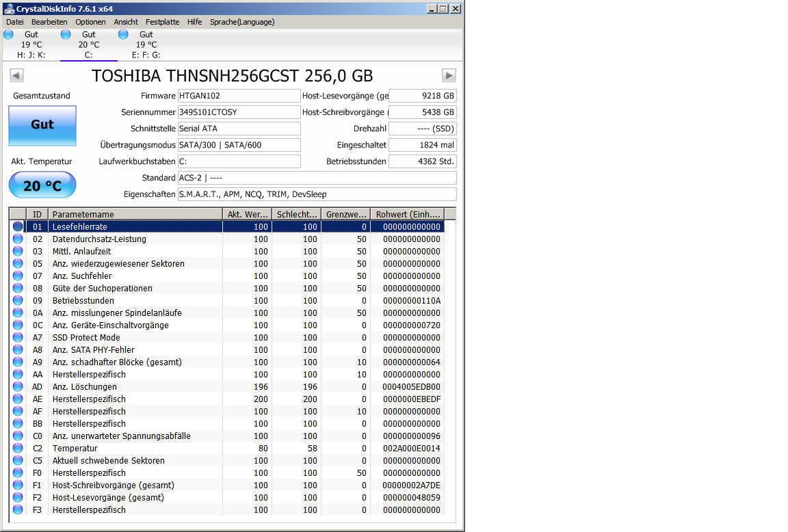Viewport: 788px width, 532px height.
Task: Click the Gut health status button
Action: pos(42,126)
